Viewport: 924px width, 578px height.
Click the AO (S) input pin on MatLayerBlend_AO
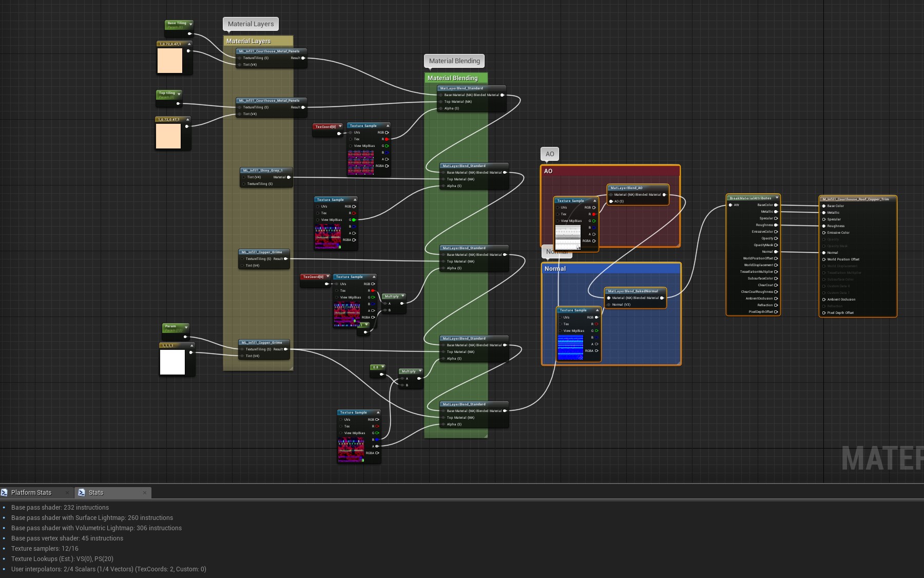pyautogui.click(x=611, y=201)
